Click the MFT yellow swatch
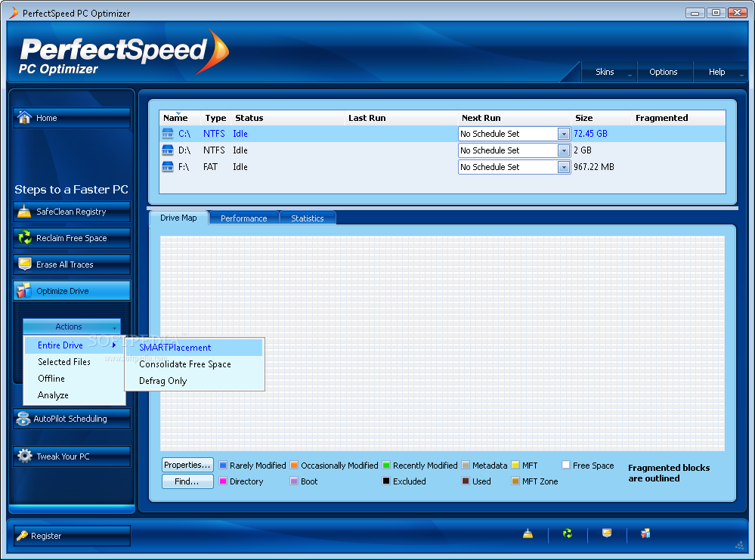The image size is (755, 560). 515,465
